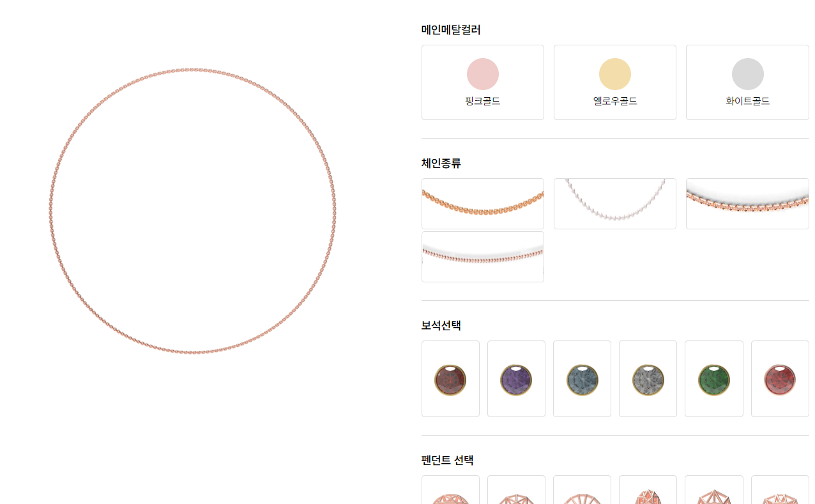Select the first geometric pendant option

(x=450, y=490)
